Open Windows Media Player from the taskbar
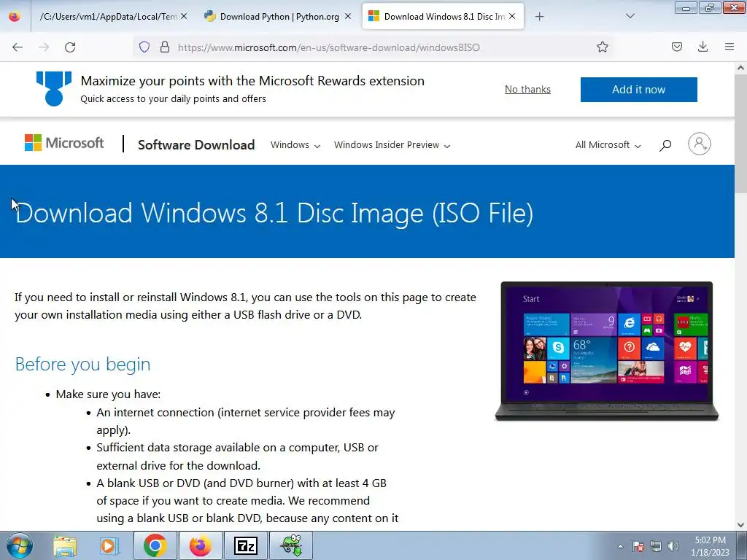The image size is (747, 560). click(x=109, y=545)
